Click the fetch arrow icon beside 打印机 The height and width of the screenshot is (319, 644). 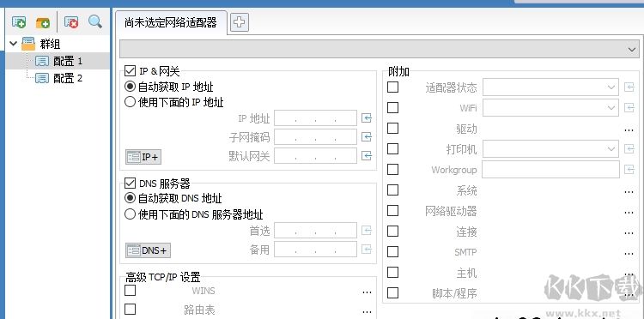click(629, 149)
